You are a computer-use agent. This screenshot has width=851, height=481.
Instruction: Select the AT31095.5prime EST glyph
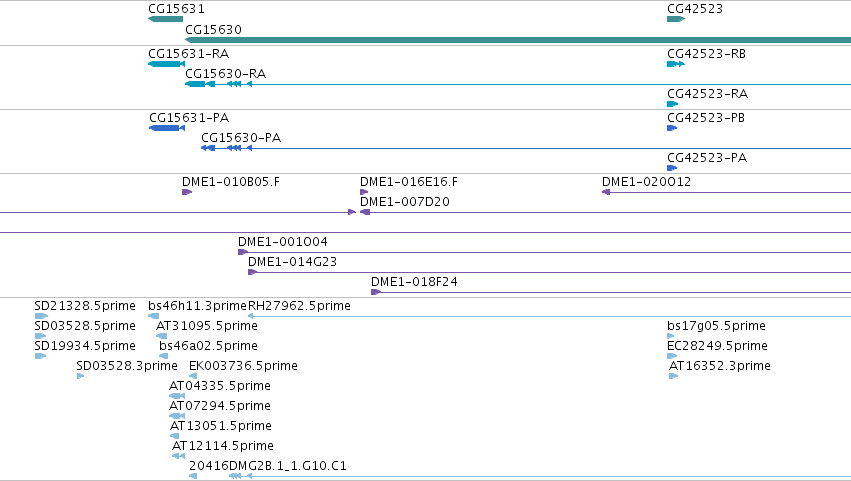(x=161, y=336)
